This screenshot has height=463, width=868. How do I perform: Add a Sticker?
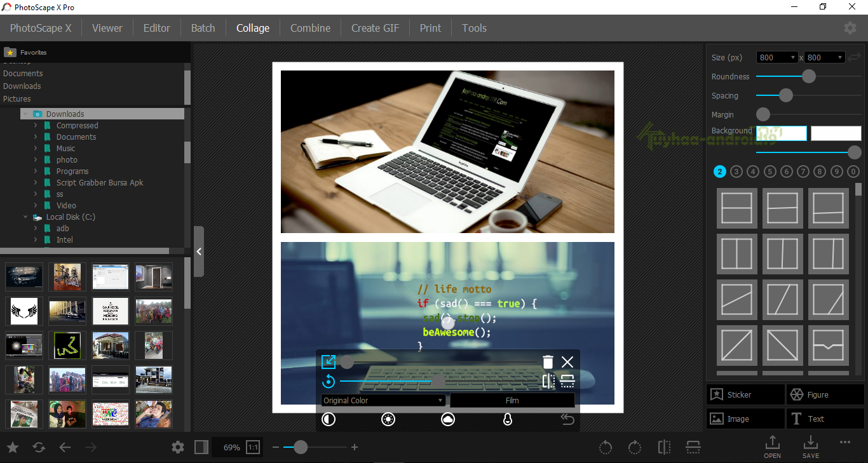tap(745, 394)
